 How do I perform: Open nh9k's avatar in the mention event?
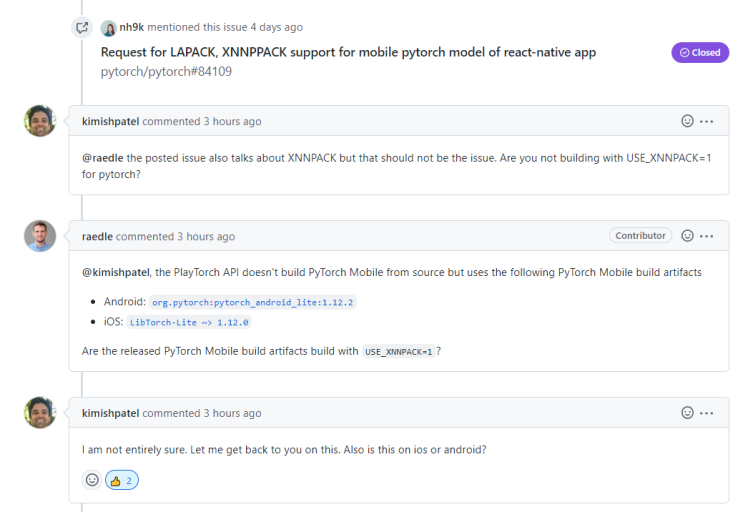(x=109, y=28)
